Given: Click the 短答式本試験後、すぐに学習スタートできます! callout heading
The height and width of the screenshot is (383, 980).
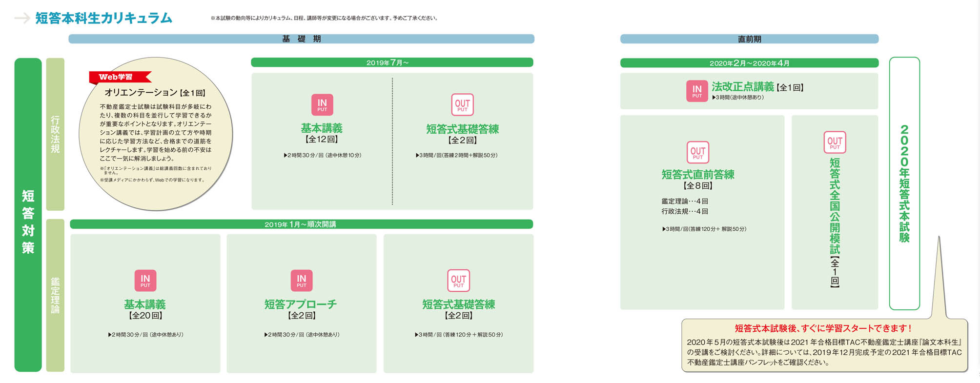Looking at the screenshot, I should point(824,328).
